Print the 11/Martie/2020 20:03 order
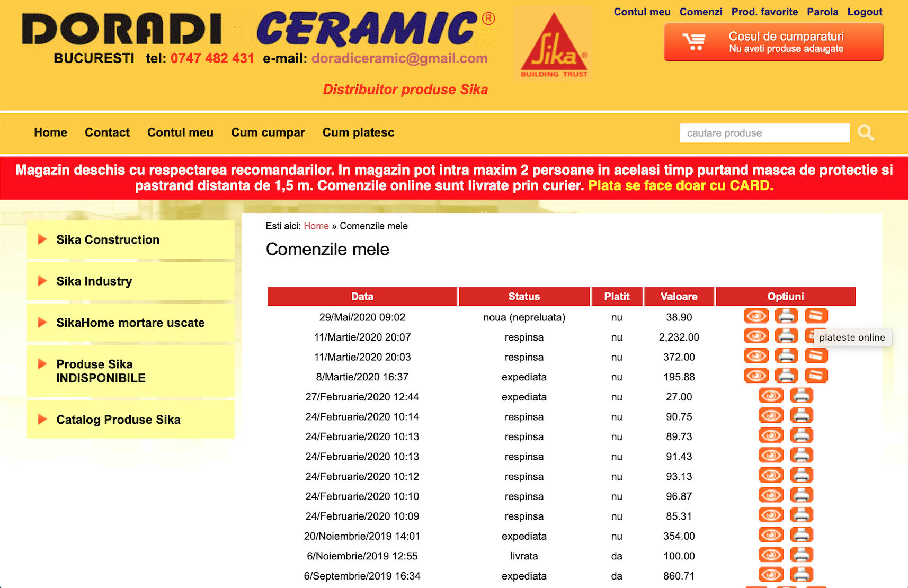Image resolution: width=908 pixels, height=588 pixels. [787, 356]
